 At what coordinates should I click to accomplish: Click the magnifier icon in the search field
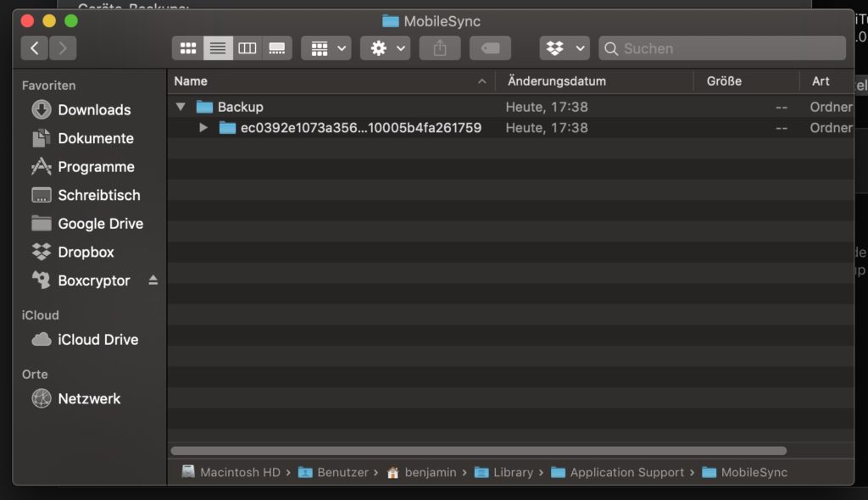[610, 48]
